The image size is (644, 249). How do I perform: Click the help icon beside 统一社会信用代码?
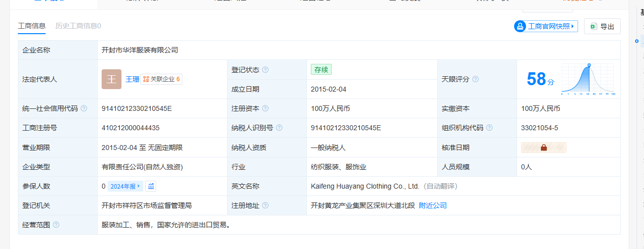point(84,108)
